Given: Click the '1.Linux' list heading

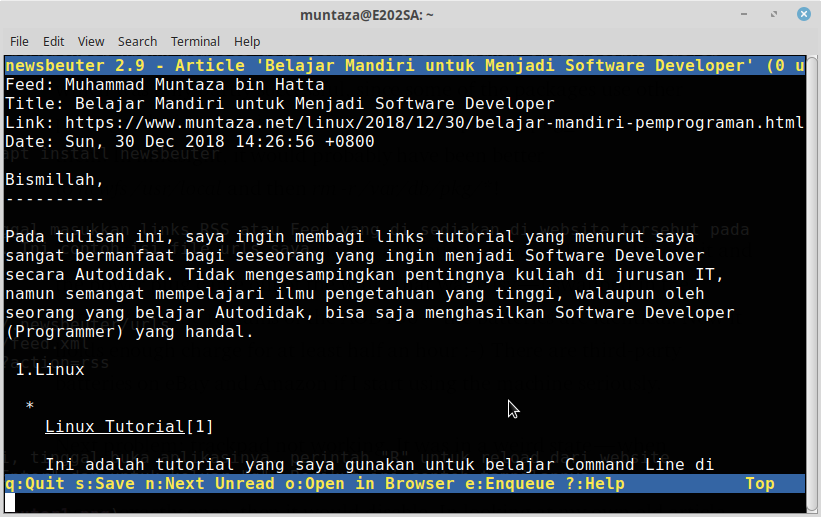Looking at the screenshot, I should pos(50,370).
